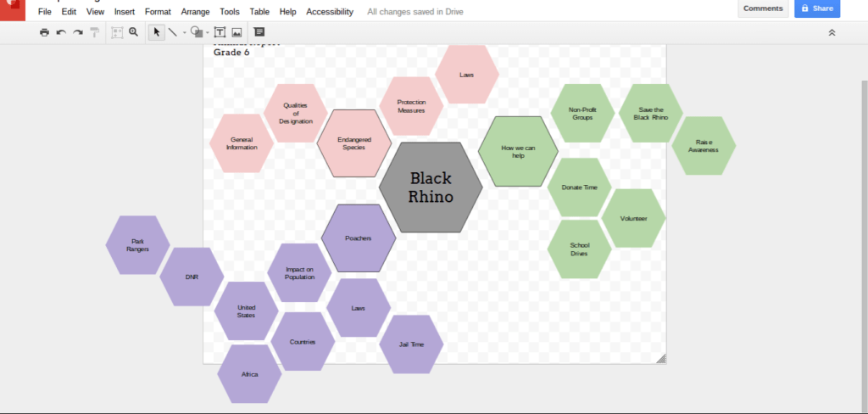This screenshot has height=414, width=868.
Task: Select the Jail Time hexagon
Action: (411, 344)
